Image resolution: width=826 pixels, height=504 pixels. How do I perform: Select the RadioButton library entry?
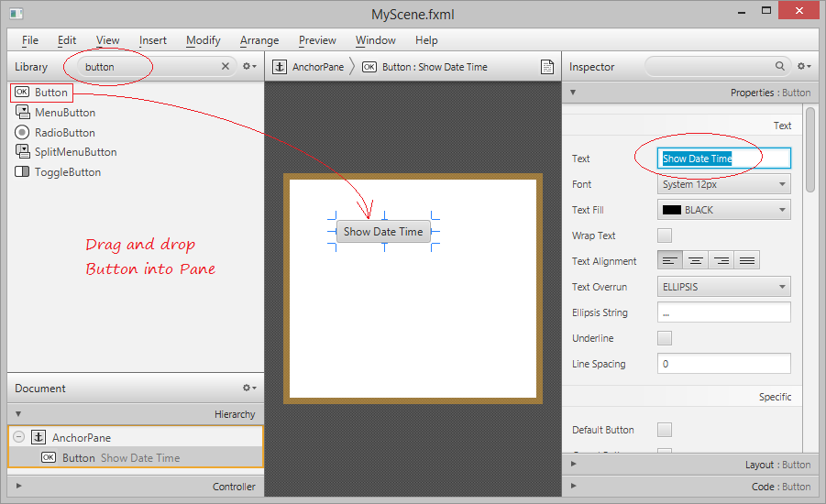(x=65, y=132)
